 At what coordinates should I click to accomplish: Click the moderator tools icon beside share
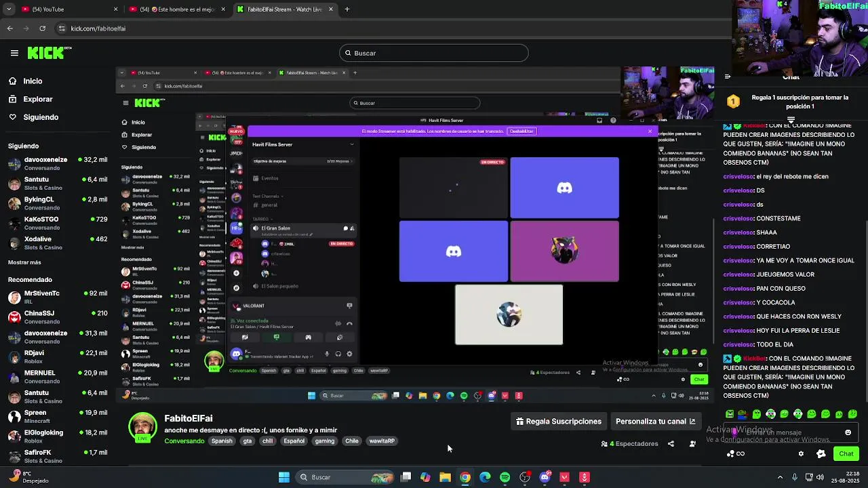click(x=692, y=444)
